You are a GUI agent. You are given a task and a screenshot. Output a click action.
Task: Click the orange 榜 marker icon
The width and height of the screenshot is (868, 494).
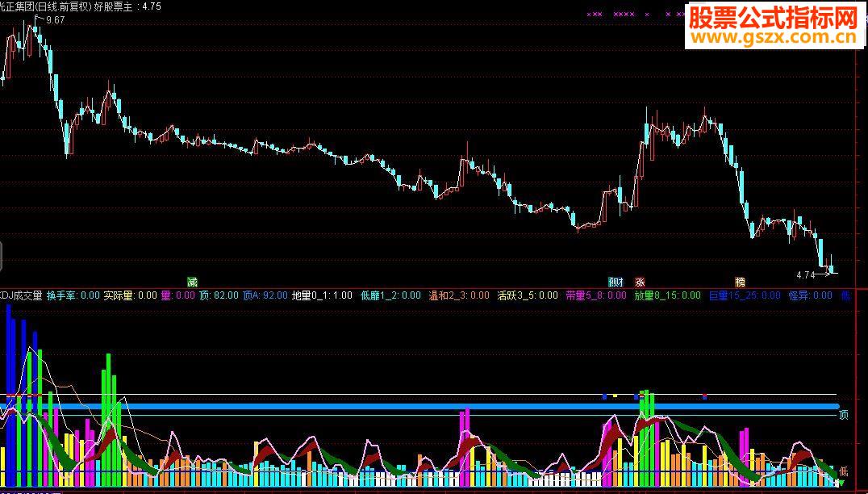(x=740, y=282)
